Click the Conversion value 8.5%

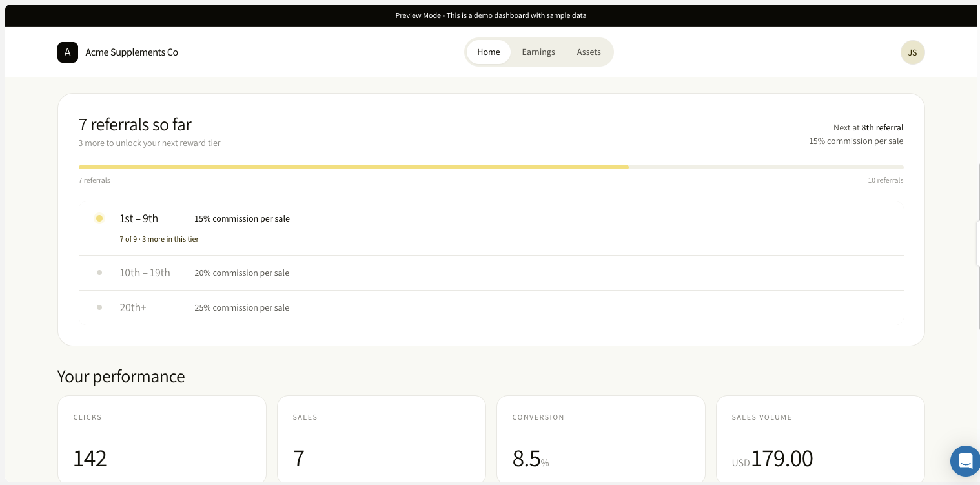(530, 458)
